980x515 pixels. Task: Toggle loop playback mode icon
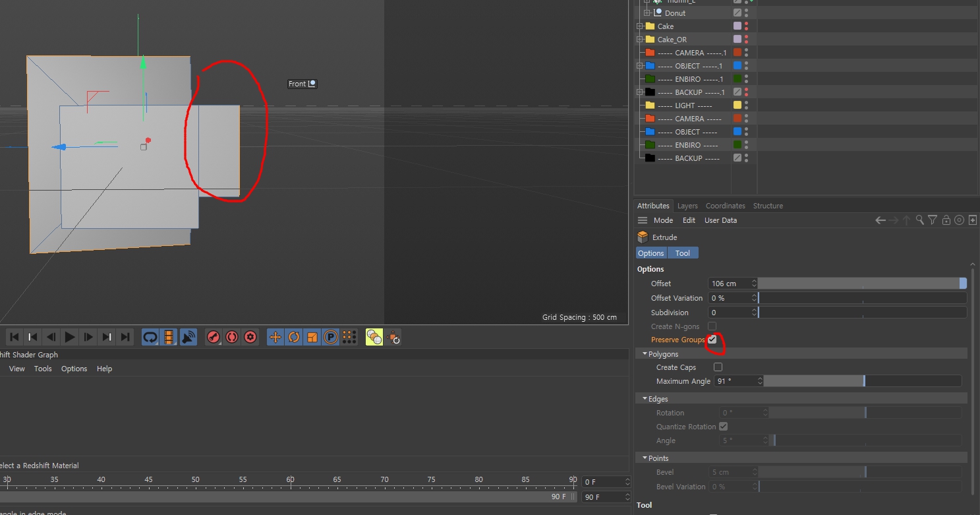(x=150, y=338)
